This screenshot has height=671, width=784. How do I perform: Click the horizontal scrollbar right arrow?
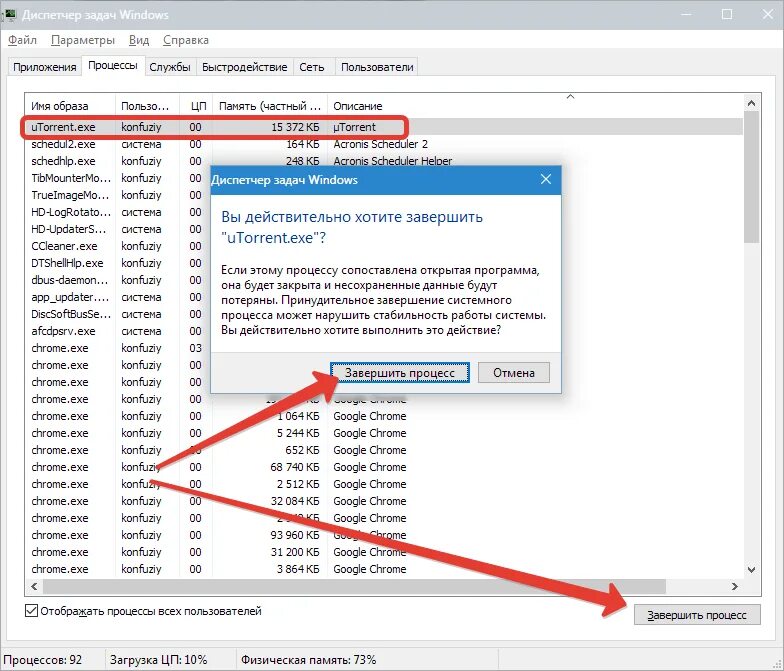(x=734, y=586)
